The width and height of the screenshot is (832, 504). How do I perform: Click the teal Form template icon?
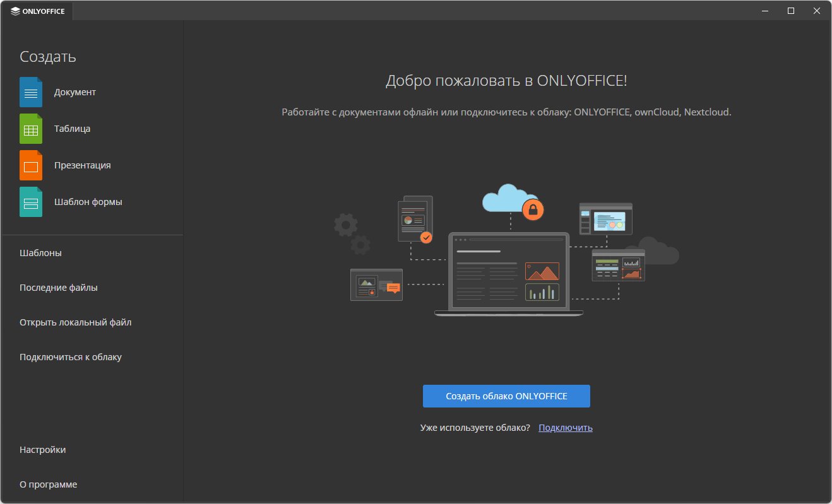coord(31,202)
